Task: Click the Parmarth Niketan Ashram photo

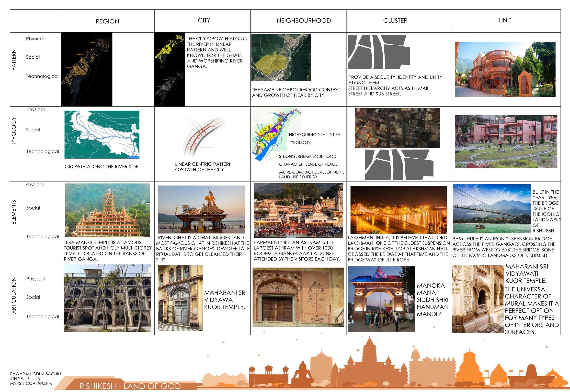Action: pos(298,210)
